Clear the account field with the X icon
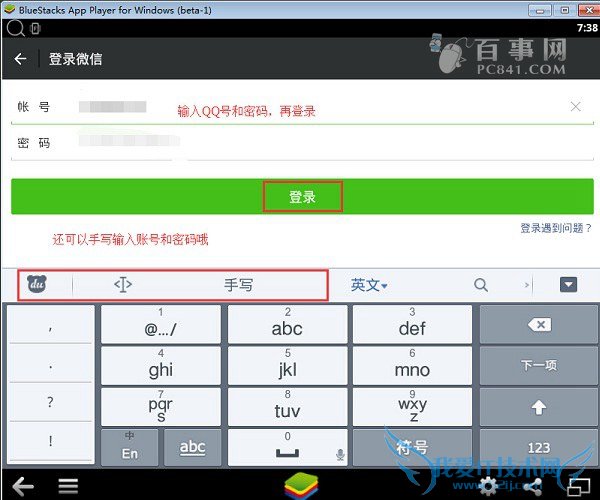 576,106
